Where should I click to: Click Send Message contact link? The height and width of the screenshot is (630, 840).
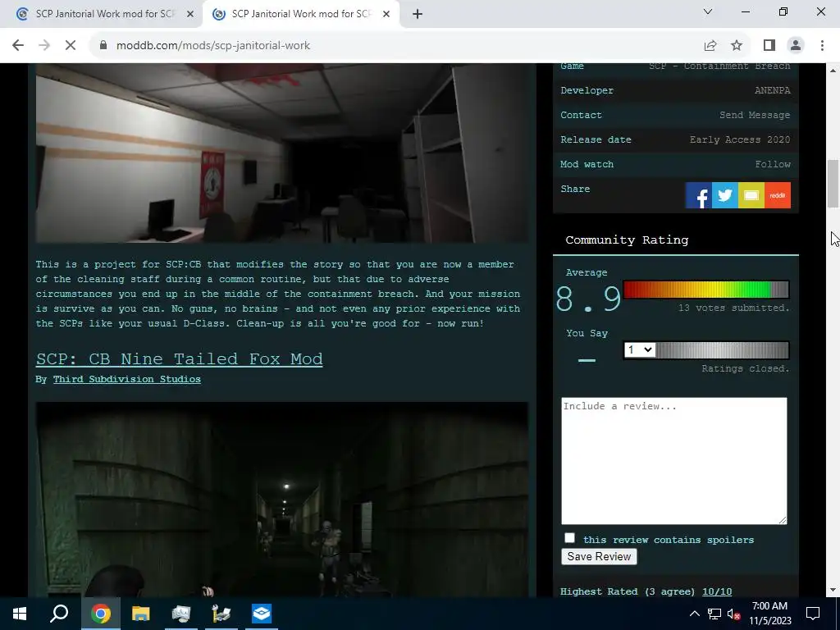point(755,115)
